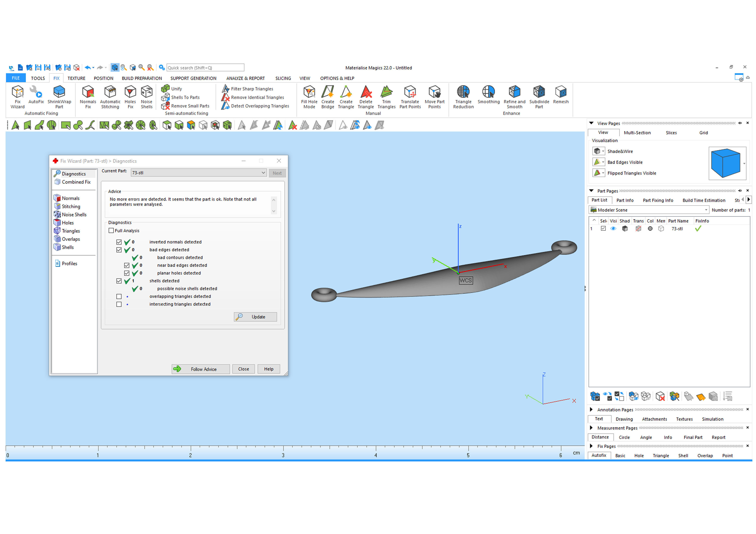This screenshot has width=756, height=534.
Task: Switch to the Part Fixing Info tab
Action: (x=658, y=200)
